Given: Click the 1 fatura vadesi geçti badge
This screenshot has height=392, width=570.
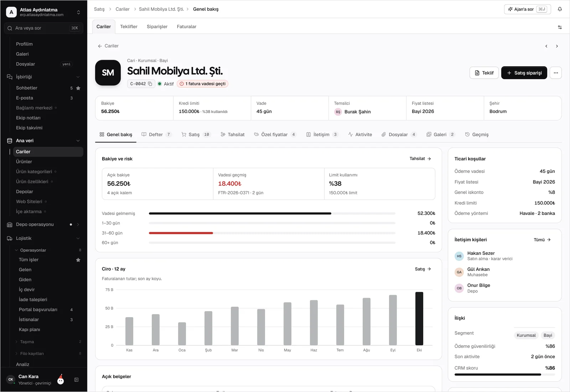Looking at the screenshot, I should coord(202,84).
